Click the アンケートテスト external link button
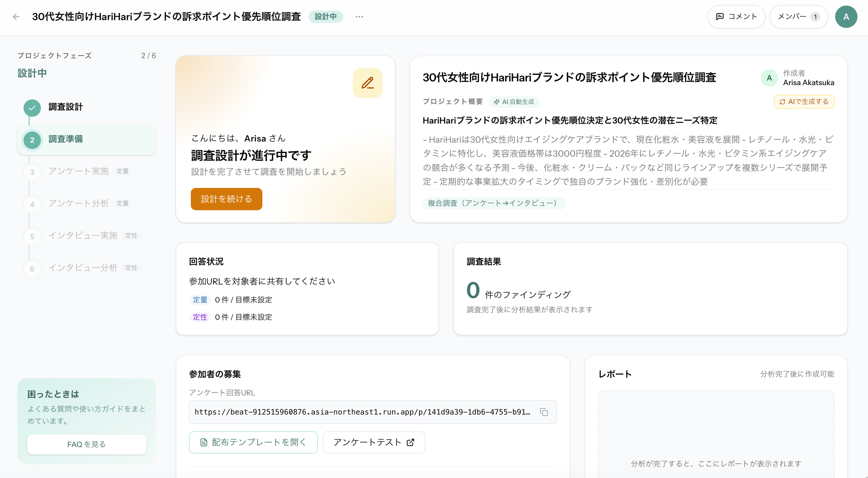The height and width of the screenshot is (478, 868). (374, 442)
